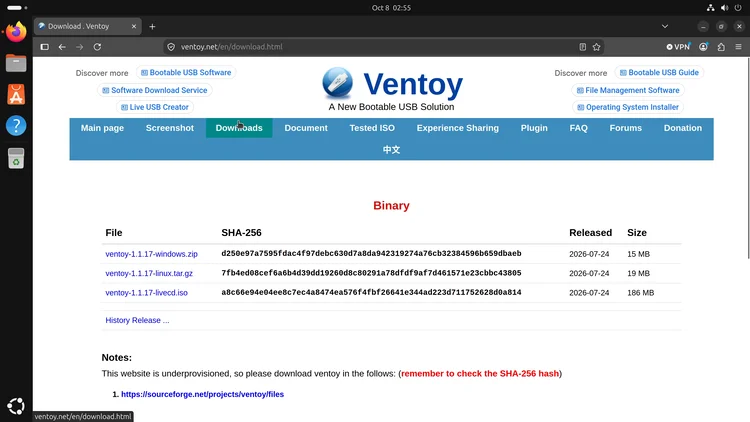This screenshot has height=422, width=750.
Task: Reload the page with the refresh icon
Action: coord(97,47)
